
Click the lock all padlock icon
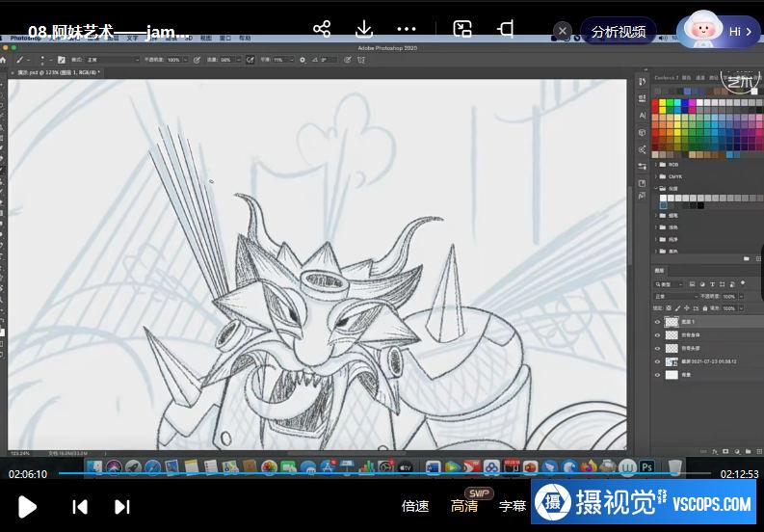pyautogui.click(x=704, y=308)
